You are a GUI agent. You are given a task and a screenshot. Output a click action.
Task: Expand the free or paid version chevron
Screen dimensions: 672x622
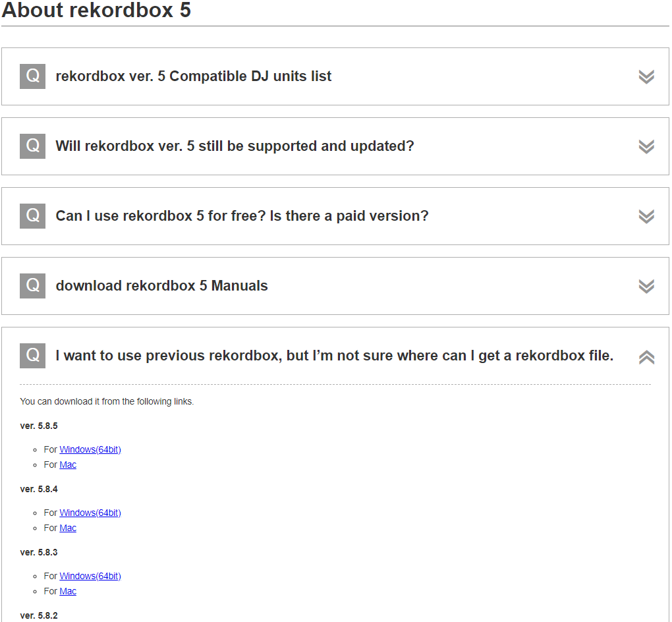click(646, 217)
